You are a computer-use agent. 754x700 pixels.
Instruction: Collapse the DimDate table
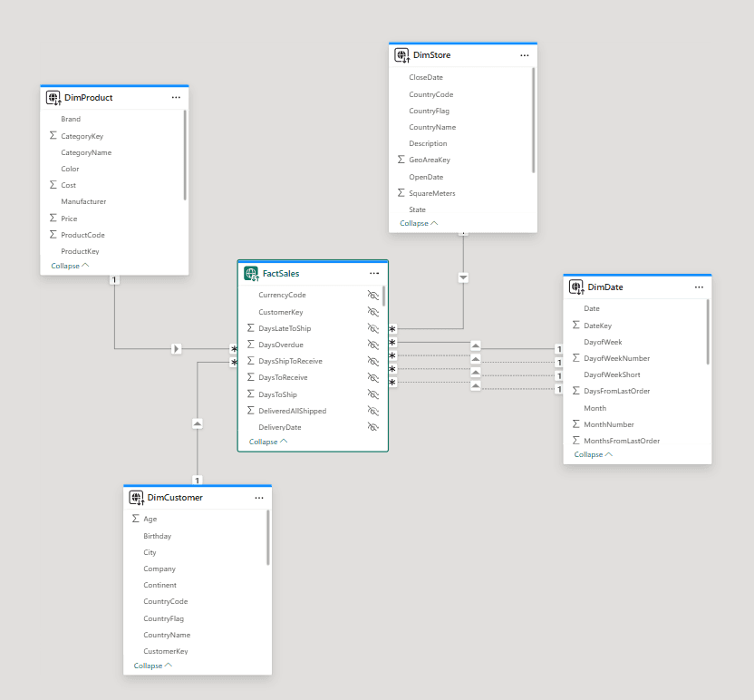tap(594, 454)
